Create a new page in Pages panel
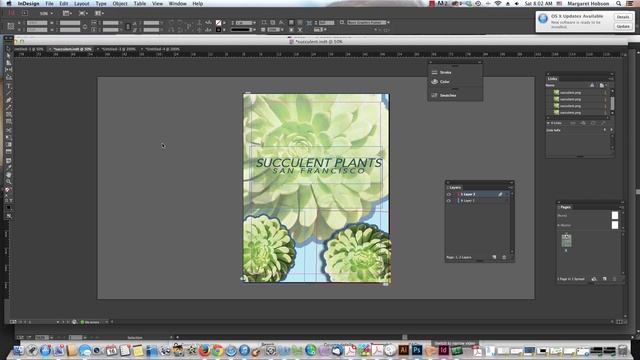 pyautogui.click(x=604, y=279)
